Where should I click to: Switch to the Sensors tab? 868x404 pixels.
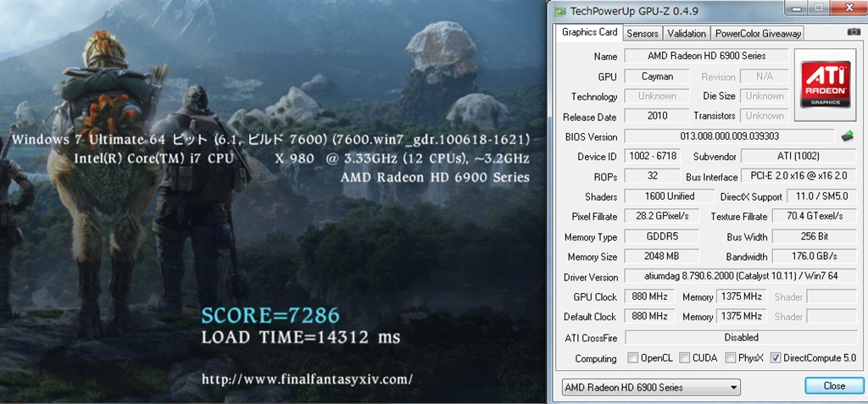click(x=643, y=34)
